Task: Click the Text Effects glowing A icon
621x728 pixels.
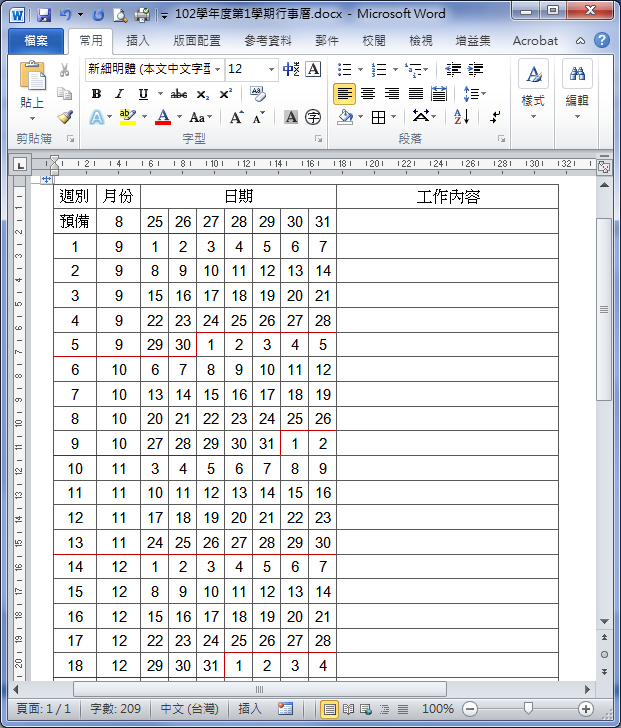Action: click(x=96, y=117)
